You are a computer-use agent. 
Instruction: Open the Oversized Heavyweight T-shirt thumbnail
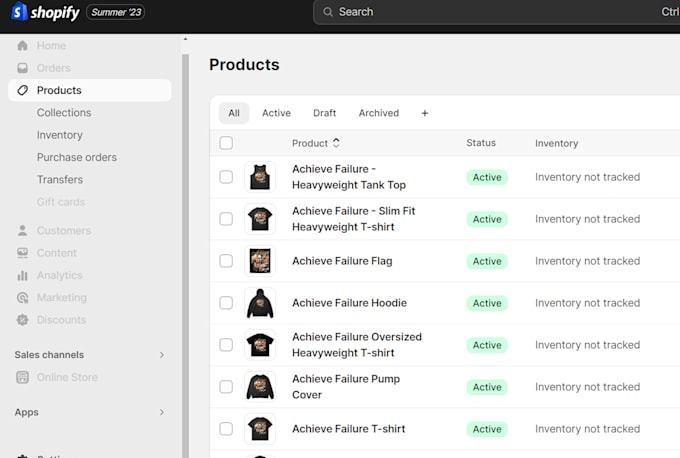point(260,345)
